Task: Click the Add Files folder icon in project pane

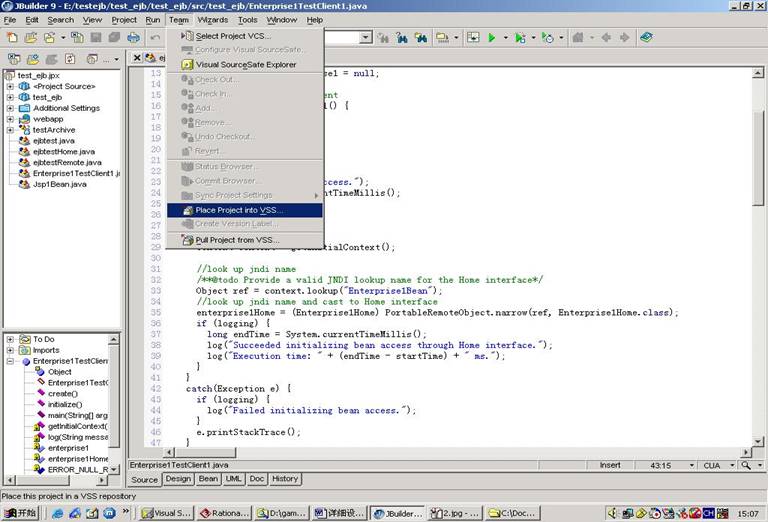Action: 33,59
